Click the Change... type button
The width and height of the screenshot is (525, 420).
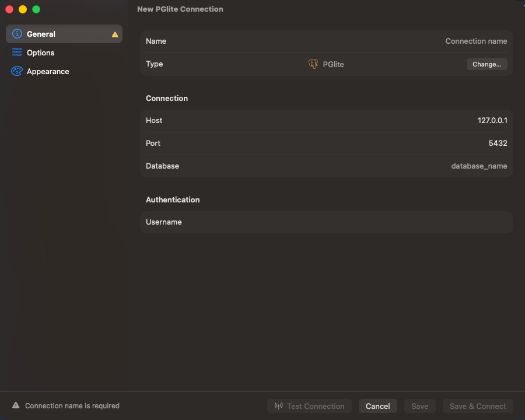487,64
